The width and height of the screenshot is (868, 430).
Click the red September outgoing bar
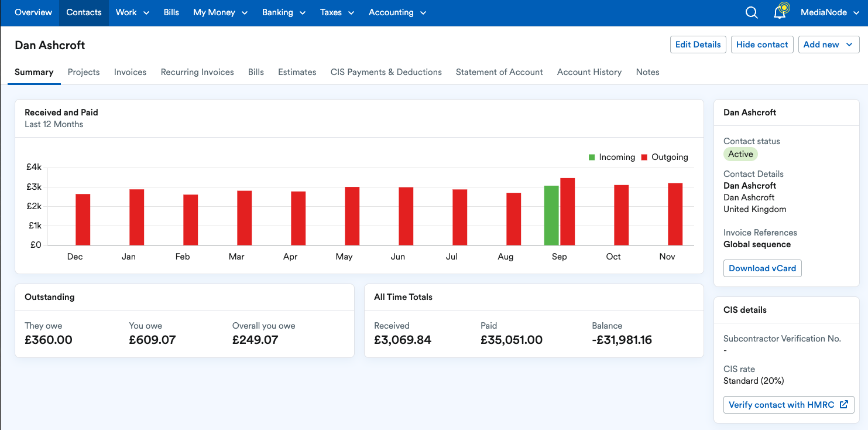(x=568, y=211)
